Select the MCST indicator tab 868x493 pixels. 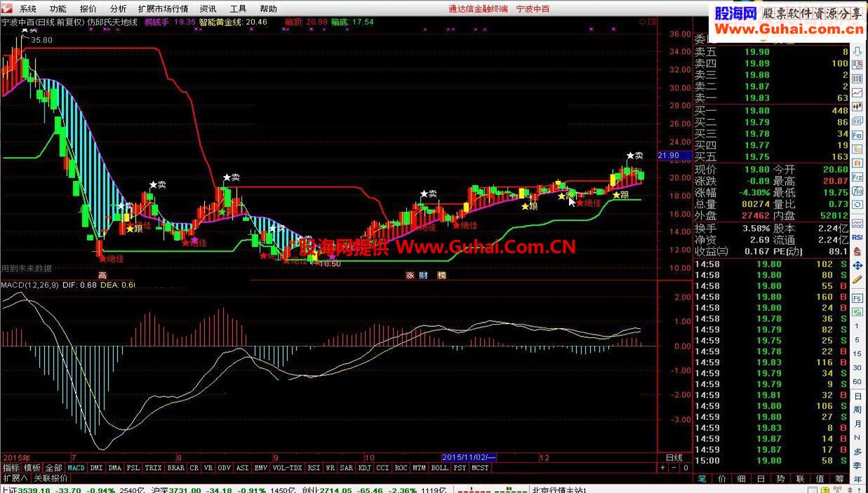click(x=480, y=468)
